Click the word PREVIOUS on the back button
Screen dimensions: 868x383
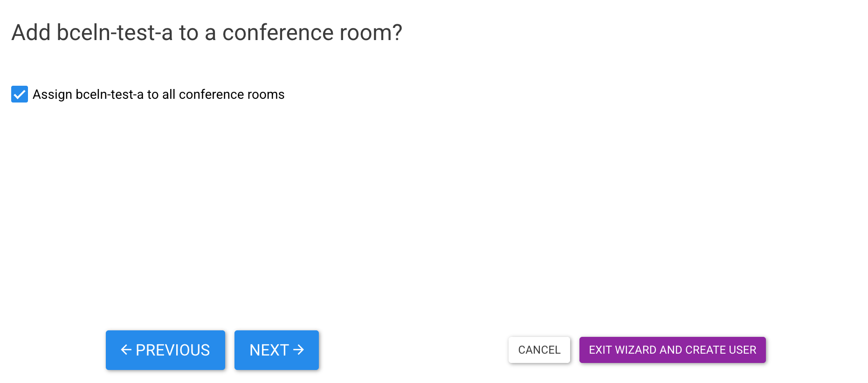173,350
